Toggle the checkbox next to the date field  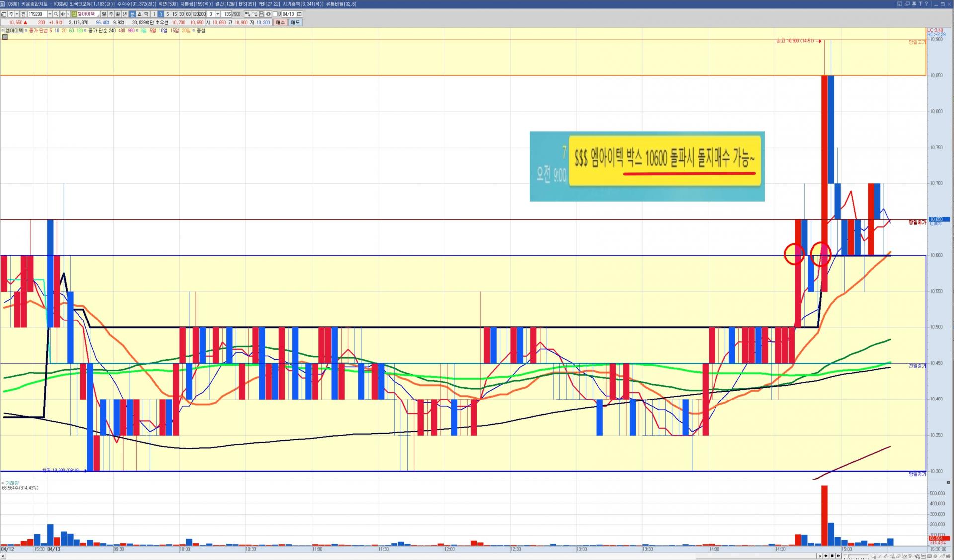click(x=275, y=14)
